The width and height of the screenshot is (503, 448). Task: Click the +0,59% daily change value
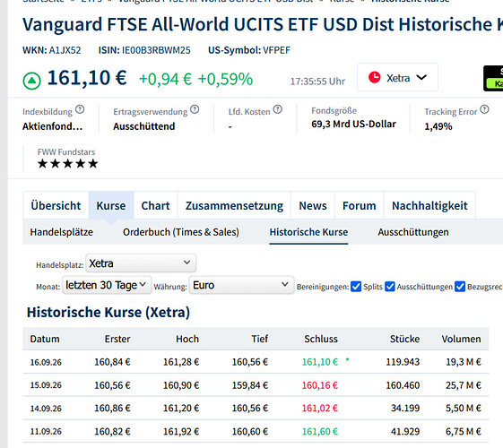tap(226, 79)
